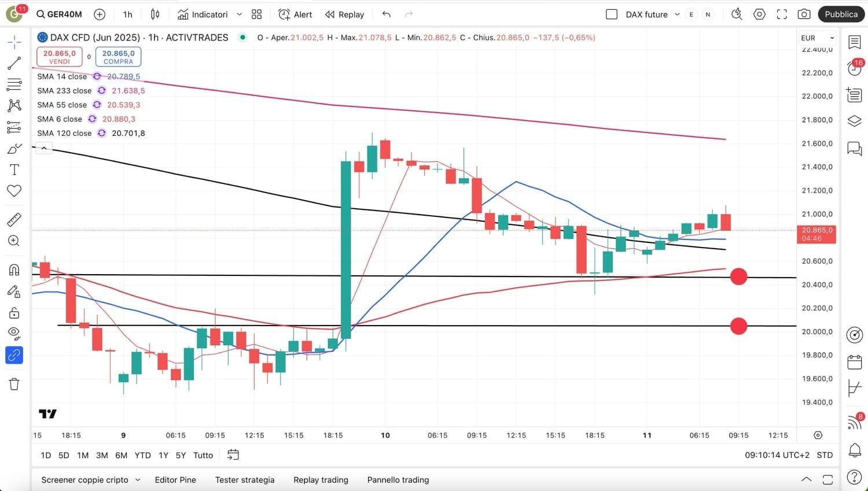This screenshot has height=491, width=868.
Task: Select the trend line drawing tool
Action: 14,63
